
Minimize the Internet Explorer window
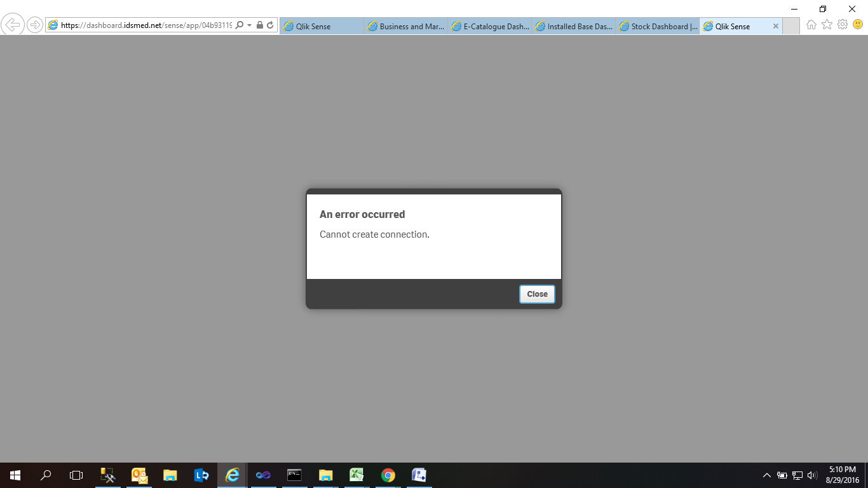pyautogui.click(x=794, y=9)
